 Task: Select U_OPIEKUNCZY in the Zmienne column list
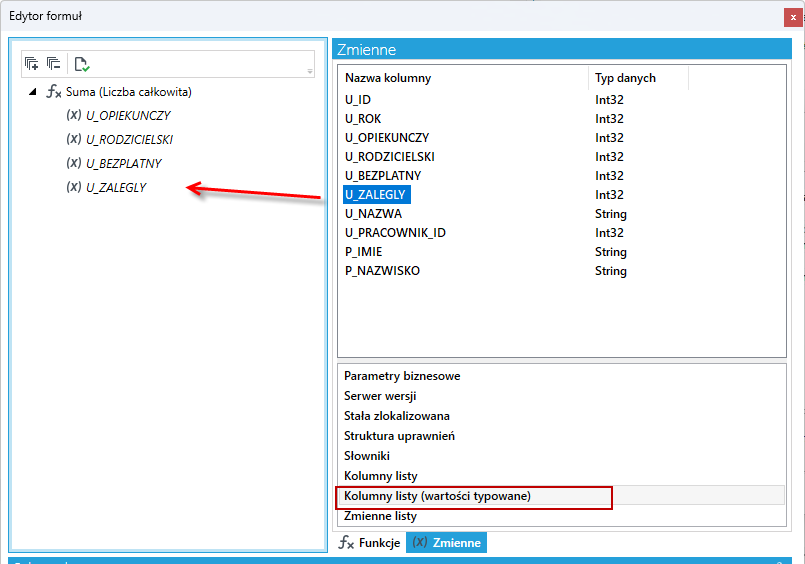click(x=387, y=138)
